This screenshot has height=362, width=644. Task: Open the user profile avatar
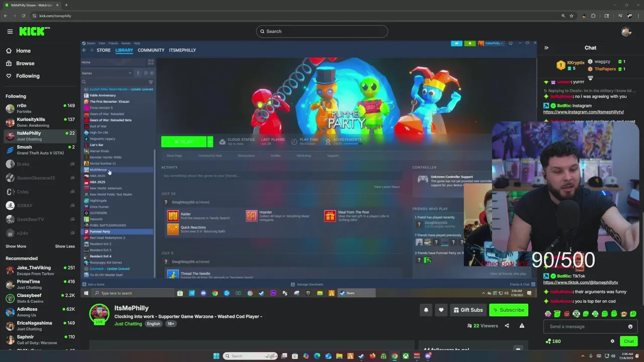coord(626,31)
